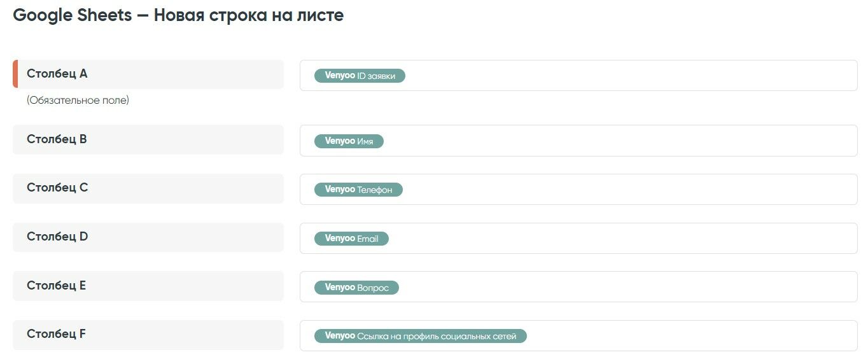Select the Ссылка на профиль социальных сетей tag
Viewport: 868px width, 364px height.
coord(420,336)
